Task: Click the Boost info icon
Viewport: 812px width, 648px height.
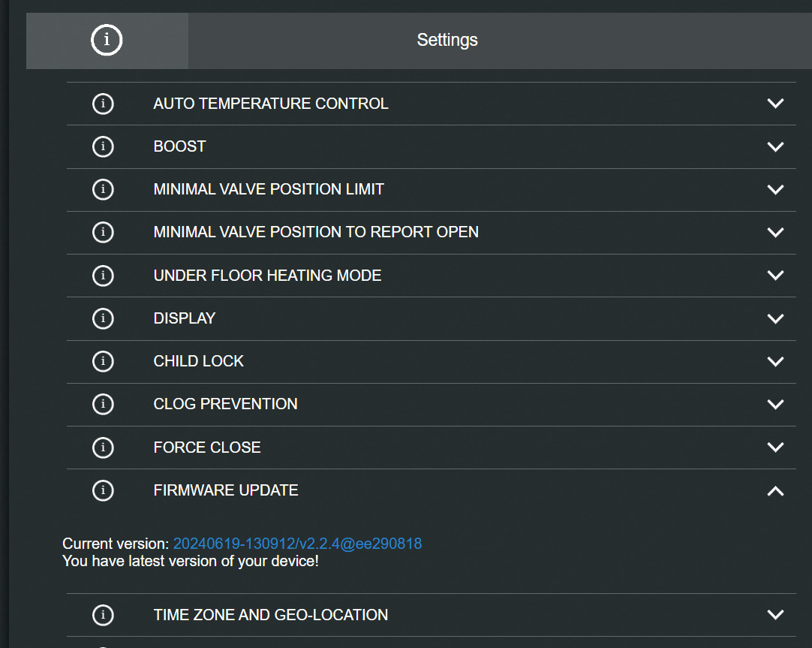Action: click(103, 146)
